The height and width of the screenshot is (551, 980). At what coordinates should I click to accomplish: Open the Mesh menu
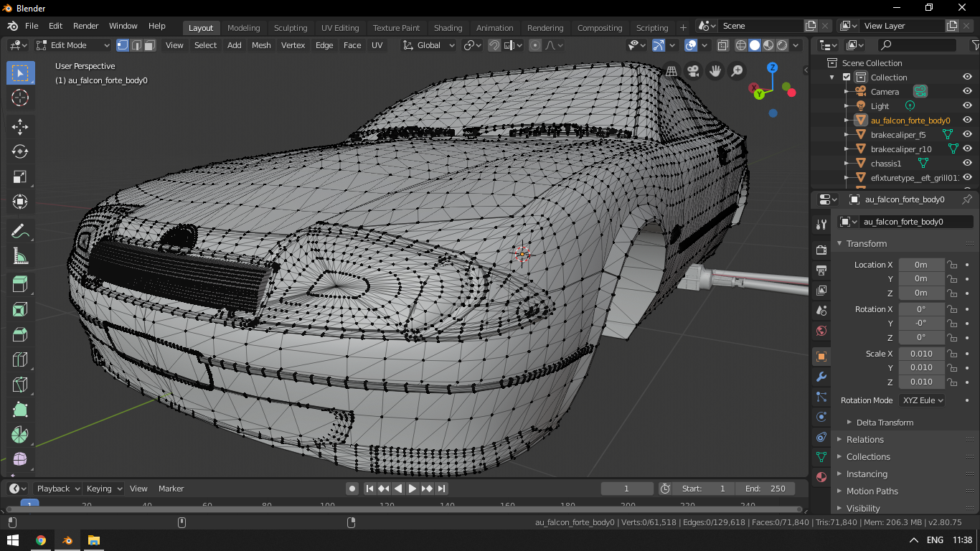coord(261,45)
